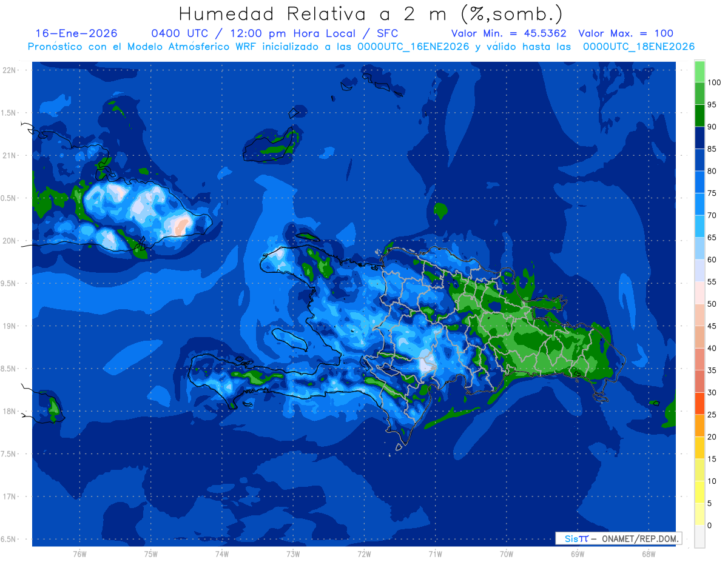Click "Pronóstico con el Modelo Atmosférico WRF" text
Image resolution: width=728 pixels, height=562 pixels.
pyautogui.click(x=143, y=47)
